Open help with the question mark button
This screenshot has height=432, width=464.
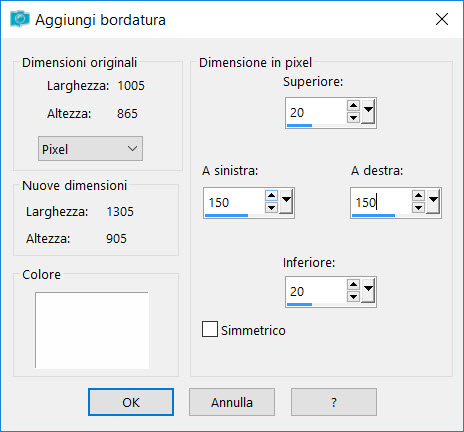point(334,402)
